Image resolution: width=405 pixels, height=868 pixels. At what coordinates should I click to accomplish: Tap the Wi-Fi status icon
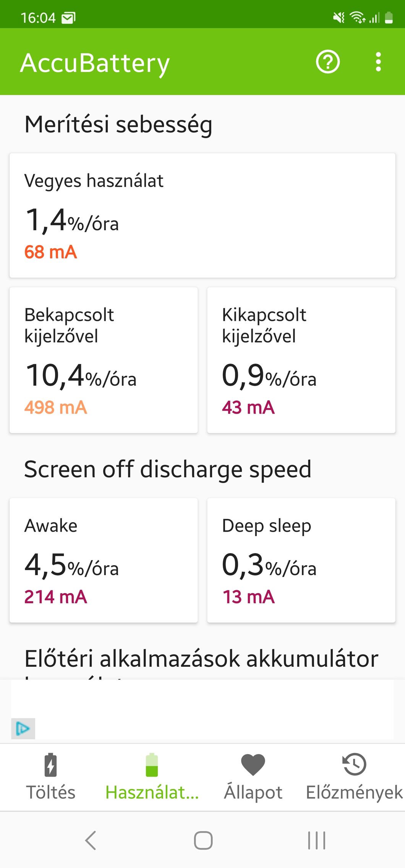point(358,18)
